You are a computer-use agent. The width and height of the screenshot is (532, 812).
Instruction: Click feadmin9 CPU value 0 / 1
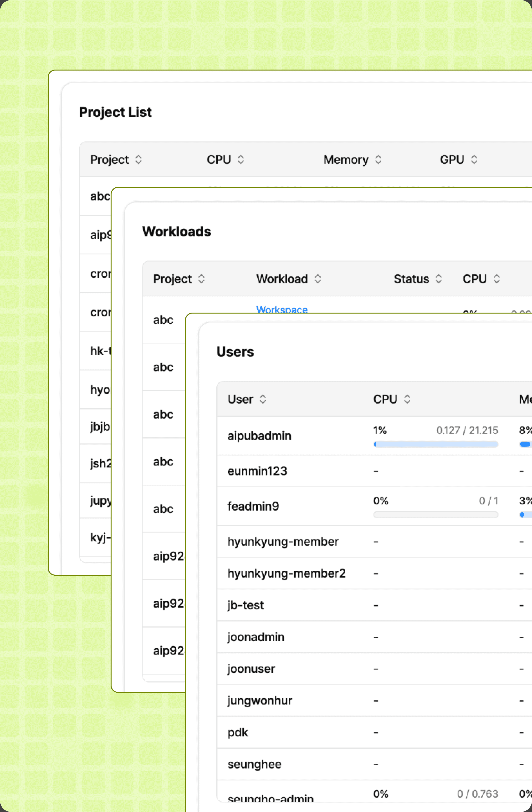pyautogui.click(x=488, y=501)
